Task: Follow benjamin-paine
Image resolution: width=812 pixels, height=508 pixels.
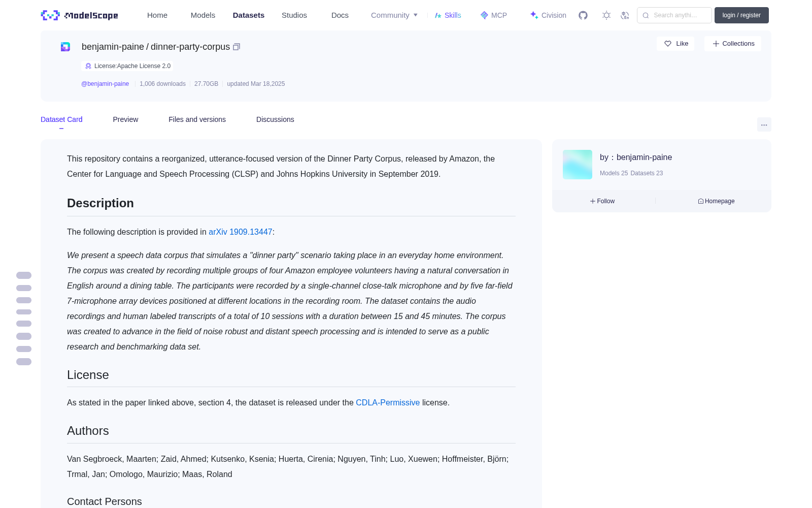Action: (x=602, y=201)
